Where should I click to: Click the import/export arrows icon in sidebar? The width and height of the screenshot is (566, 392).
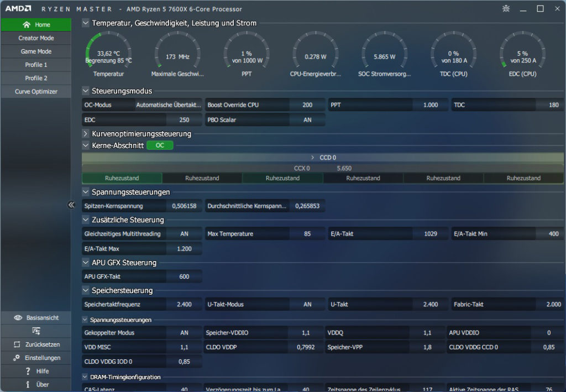(x=36, y=331)
